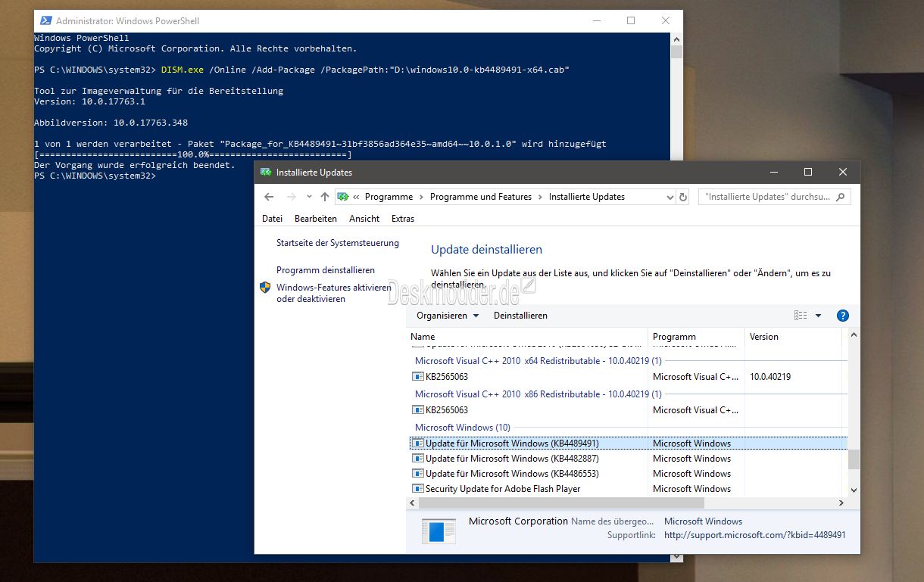Viewport: 924px width, 582px height.
Task: Click the KB4489491 update row icon
Action: [417, 444]
